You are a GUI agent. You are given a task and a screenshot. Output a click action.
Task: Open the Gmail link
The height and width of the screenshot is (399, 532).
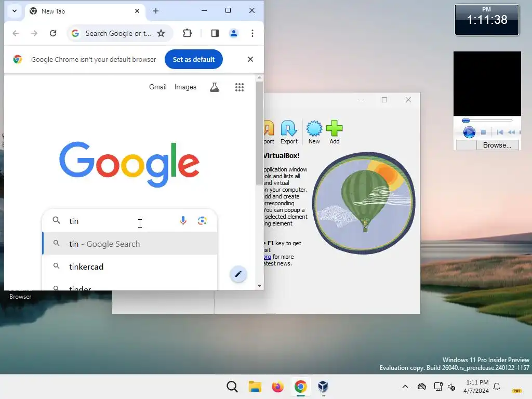tap(158, 87)
